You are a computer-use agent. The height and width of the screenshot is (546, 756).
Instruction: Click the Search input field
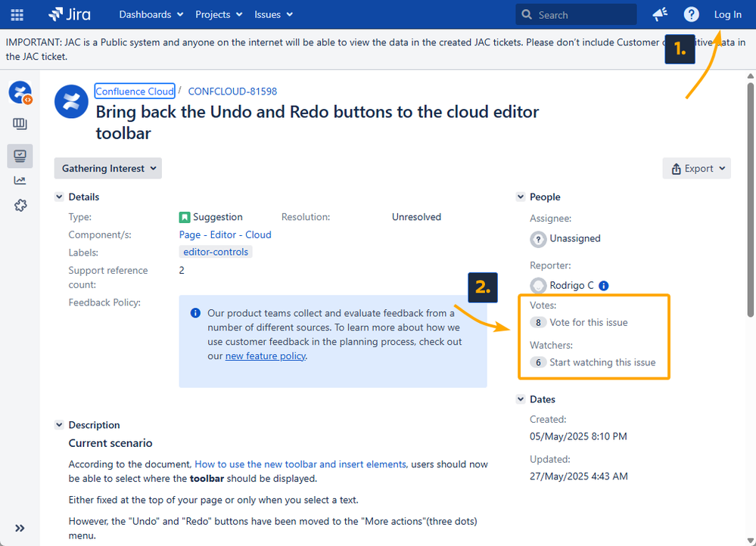click(583, 14)
